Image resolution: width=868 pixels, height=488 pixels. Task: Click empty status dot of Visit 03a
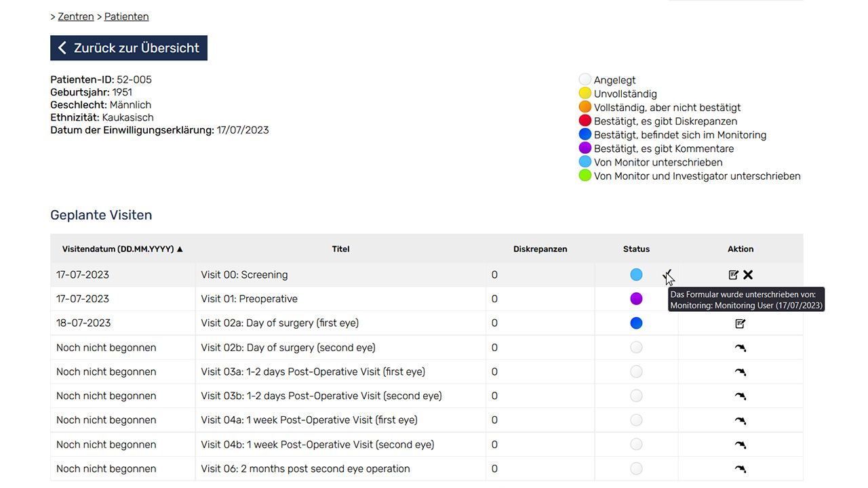(x=636, y=371)
